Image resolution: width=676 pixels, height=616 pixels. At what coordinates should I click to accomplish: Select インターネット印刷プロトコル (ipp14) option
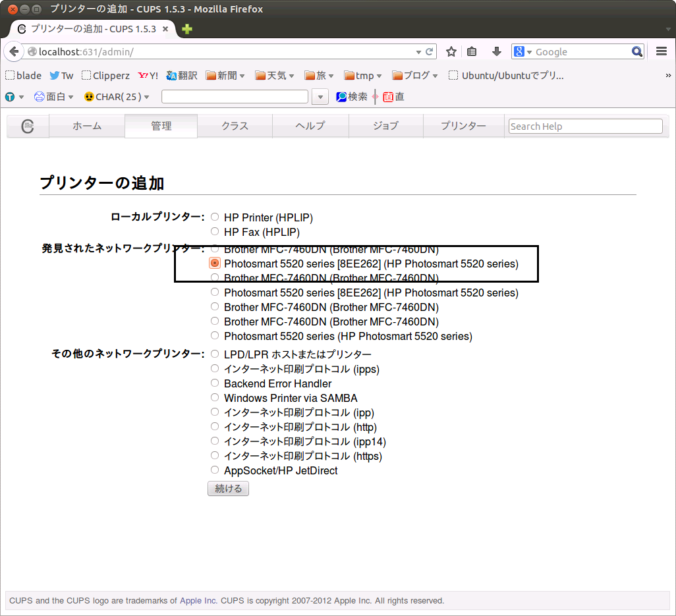(x=215, y=441)
